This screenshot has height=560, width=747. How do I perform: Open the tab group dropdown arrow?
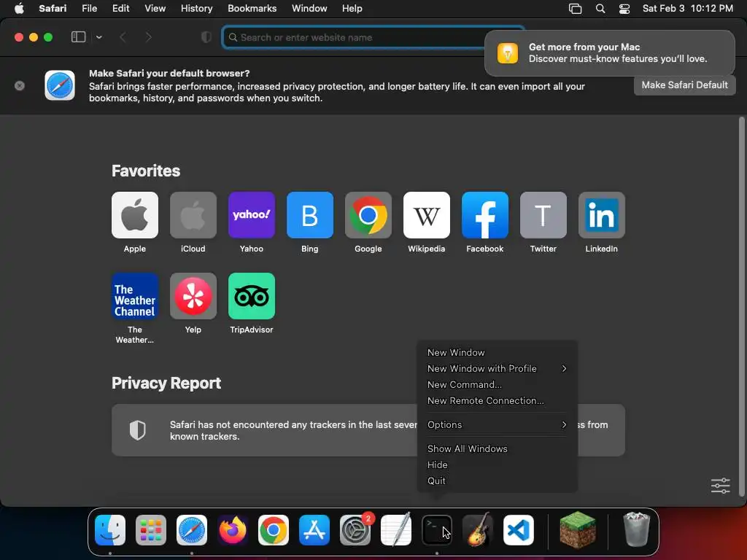pos(98,37)
